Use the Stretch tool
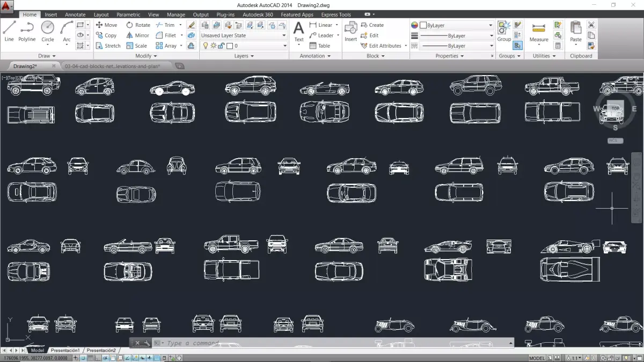This screenshot has height=362, width=644. click(108, 46)
